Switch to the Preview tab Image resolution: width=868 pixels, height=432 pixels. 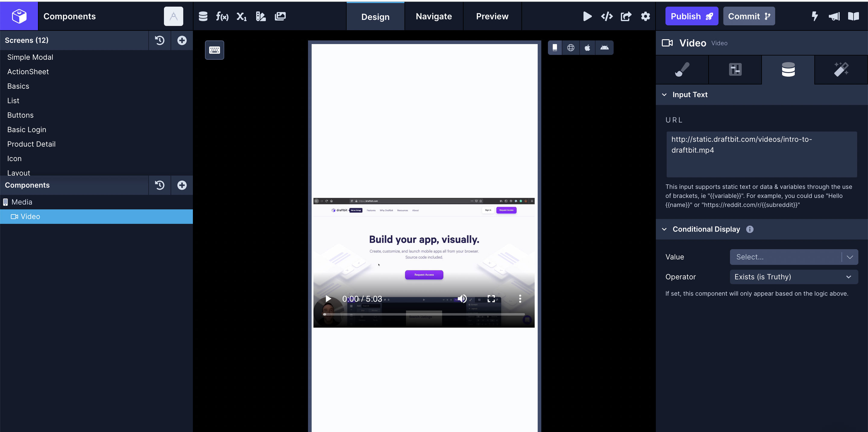coord(492,16)
